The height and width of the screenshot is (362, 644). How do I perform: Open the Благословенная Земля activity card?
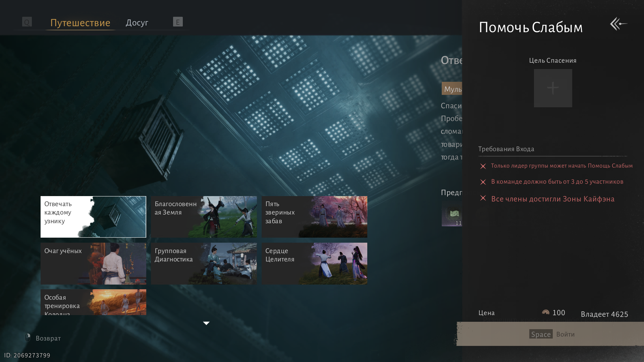(x=204, y=217)
